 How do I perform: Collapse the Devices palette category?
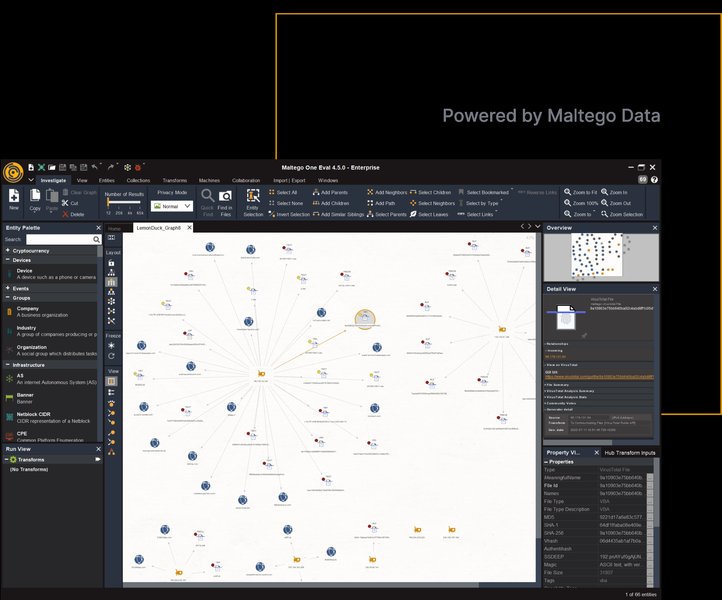8,260
